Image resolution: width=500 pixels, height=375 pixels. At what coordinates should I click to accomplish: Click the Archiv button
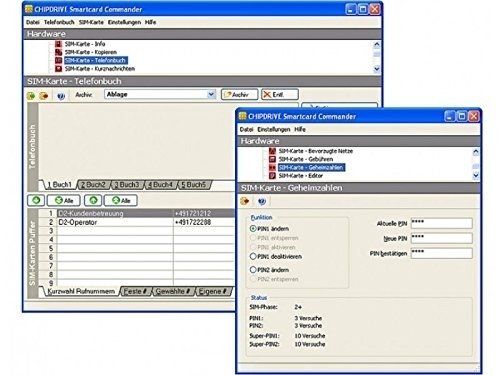(x=239, y=94)
